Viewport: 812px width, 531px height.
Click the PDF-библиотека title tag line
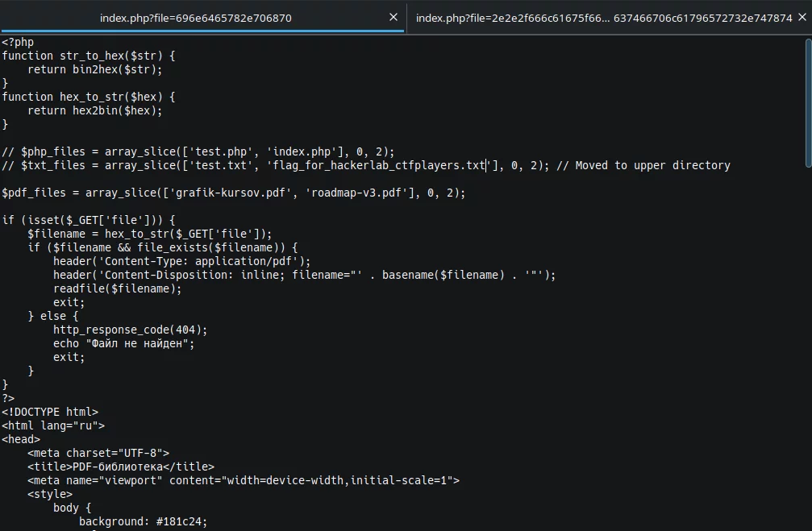coord(121,467)
